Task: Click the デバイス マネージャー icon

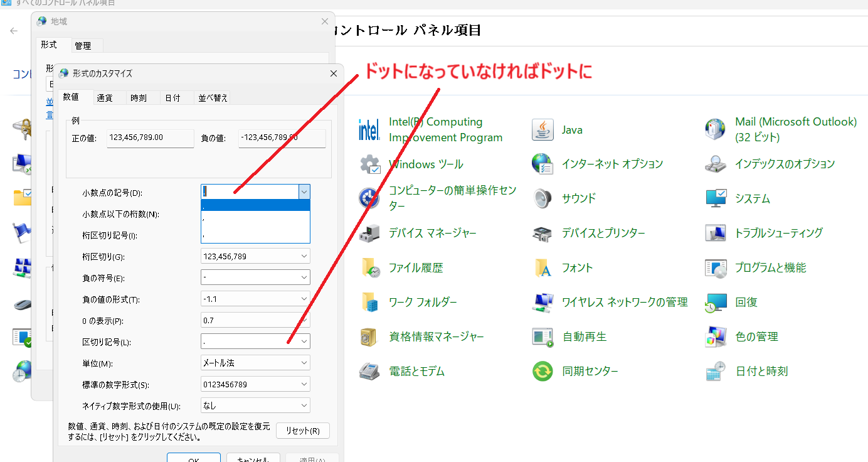Action: click(369, 233)
